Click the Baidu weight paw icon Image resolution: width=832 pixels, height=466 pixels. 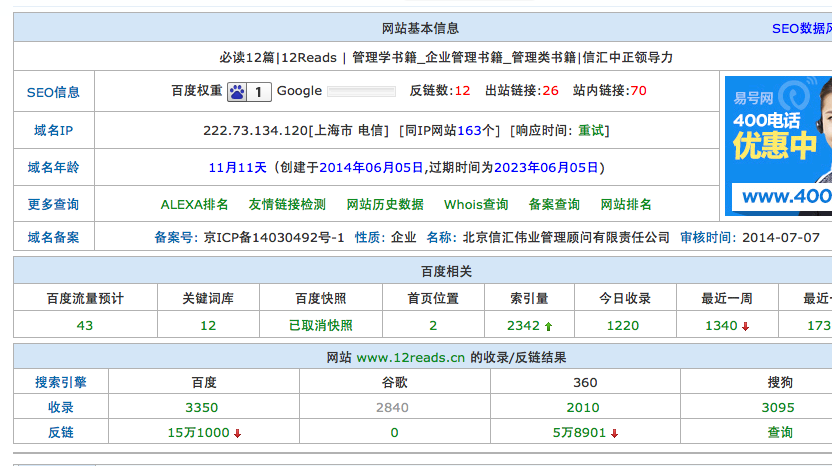point(237,92)
